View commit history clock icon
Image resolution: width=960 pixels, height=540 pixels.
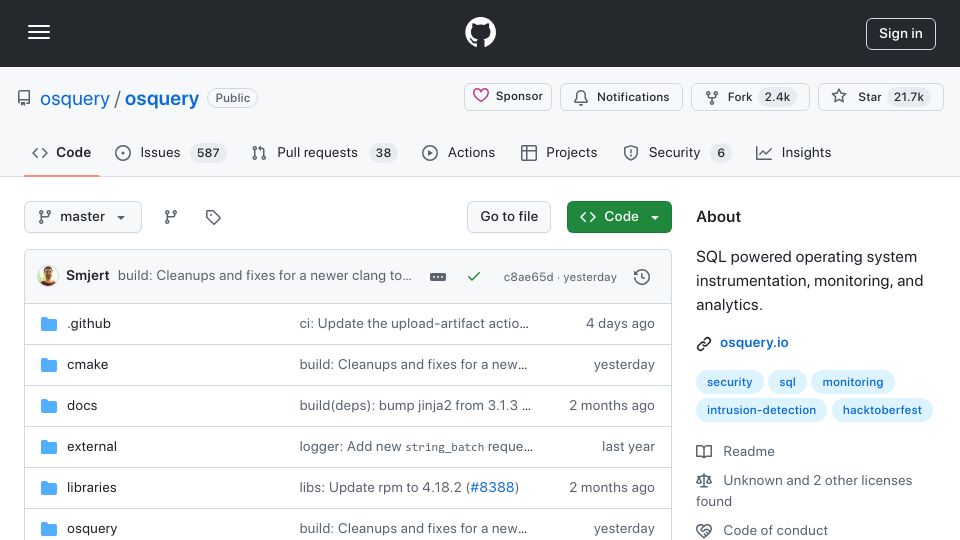click(x=642, y=277)
